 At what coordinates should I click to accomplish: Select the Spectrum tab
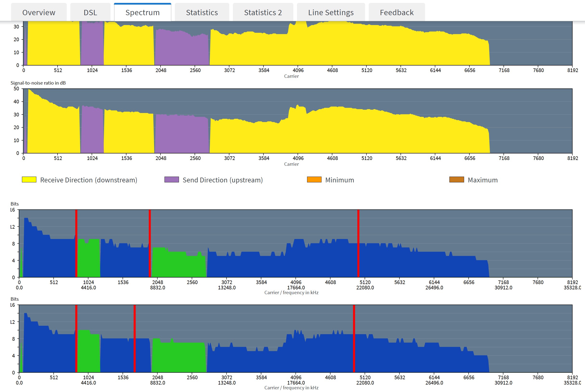coord(142,13)
